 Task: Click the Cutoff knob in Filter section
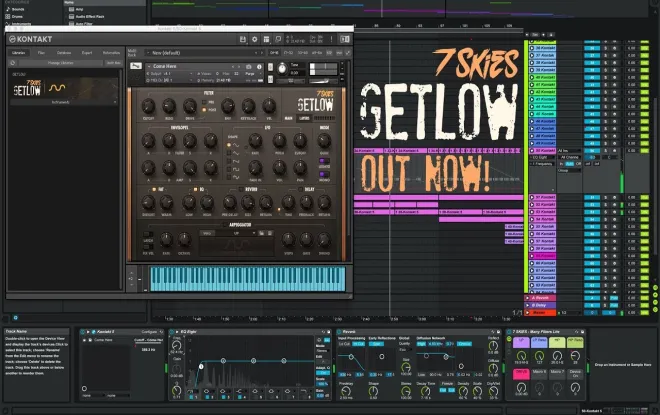pos(148,106)
